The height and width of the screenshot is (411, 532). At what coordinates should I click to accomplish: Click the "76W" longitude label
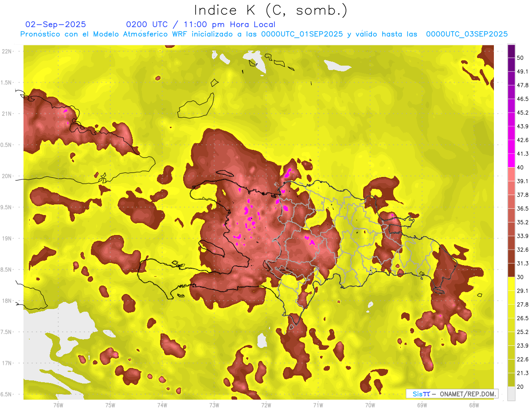point(58,405)
